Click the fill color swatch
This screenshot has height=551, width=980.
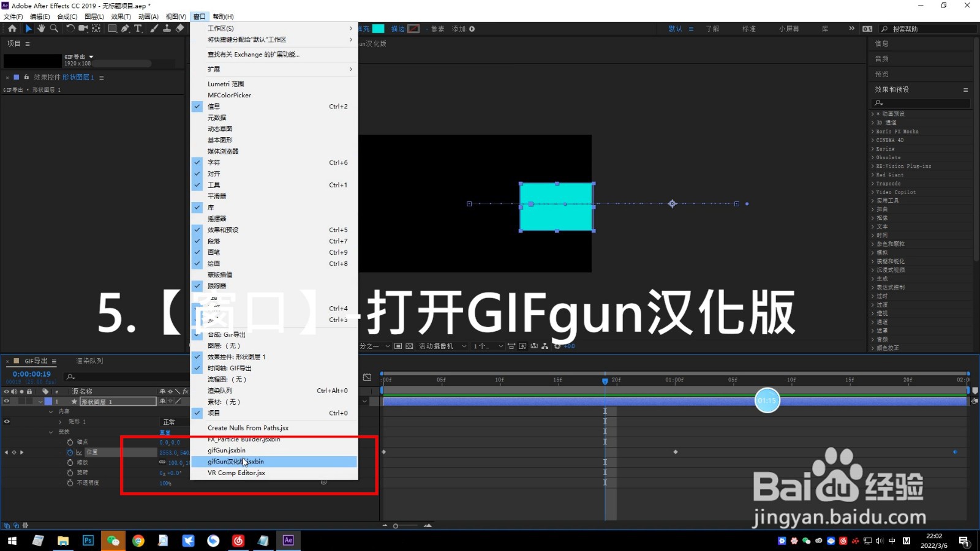(379, 28)
